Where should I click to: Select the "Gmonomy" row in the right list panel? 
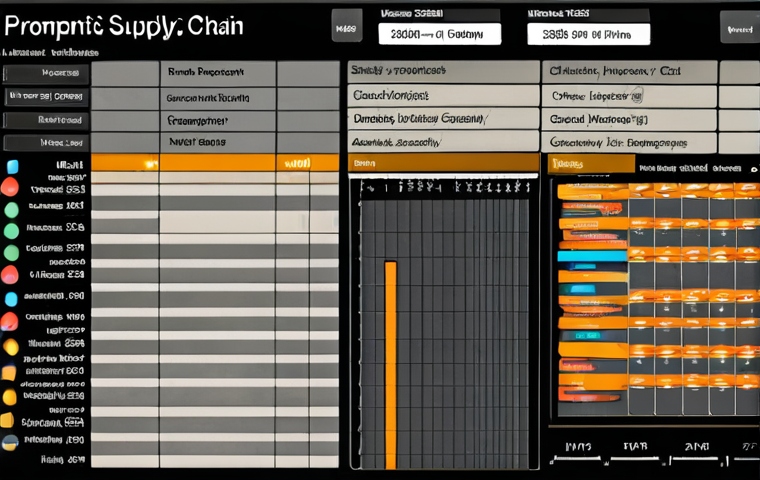pyautogui.click(x=629, y=143)
